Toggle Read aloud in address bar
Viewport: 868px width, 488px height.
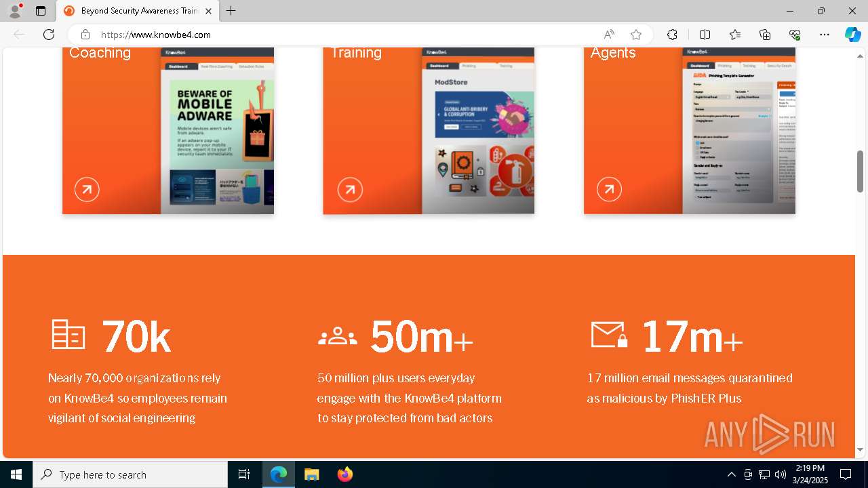tap(609, 35)
